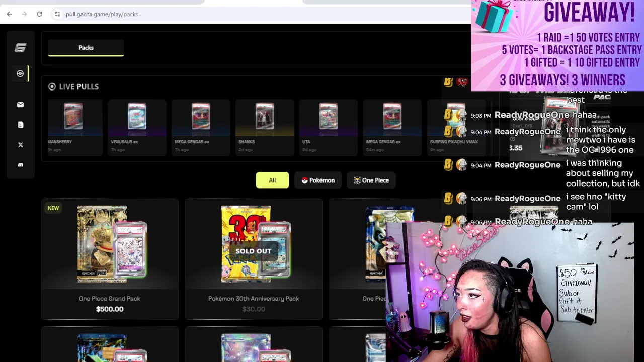644x362 pixels.
Task: Open the Discord icon in sidebar
Action: [x=20, y=165]
